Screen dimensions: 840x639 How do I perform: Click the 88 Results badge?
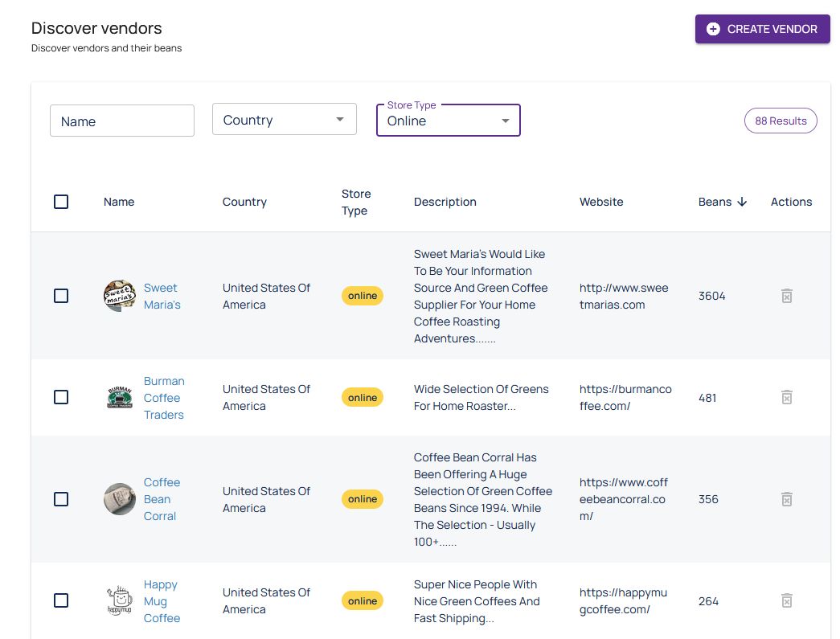tap(781, 121)
